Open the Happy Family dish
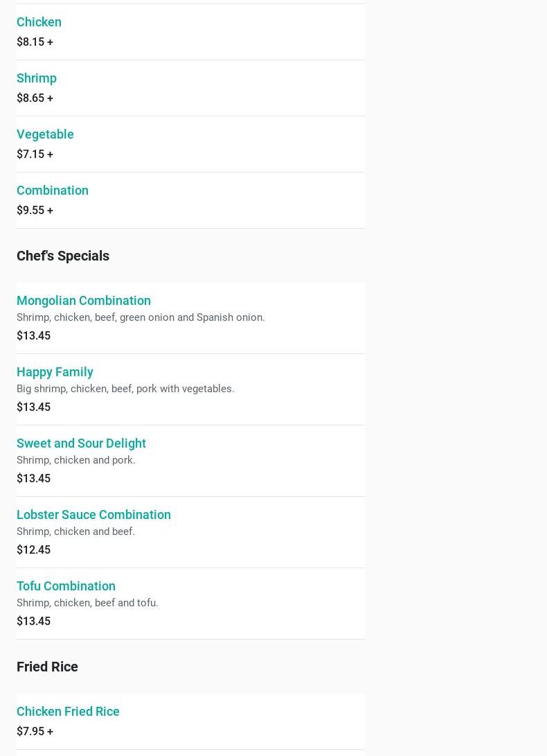 pos(55,372)
